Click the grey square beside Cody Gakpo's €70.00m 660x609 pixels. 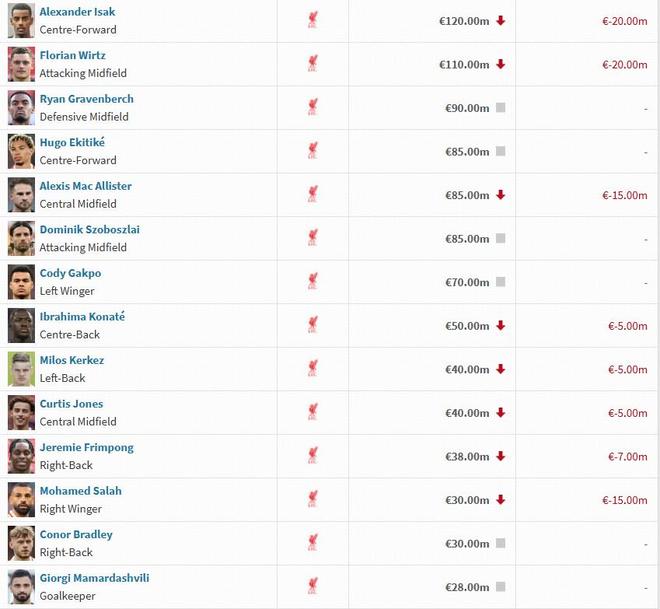pos(501,282)
